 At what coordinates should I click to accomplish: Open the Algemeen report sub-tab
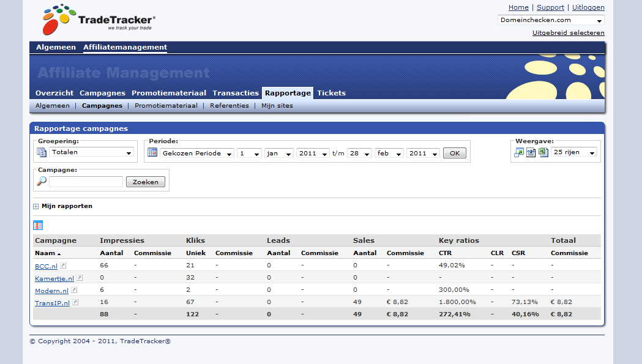click(53, 106)
